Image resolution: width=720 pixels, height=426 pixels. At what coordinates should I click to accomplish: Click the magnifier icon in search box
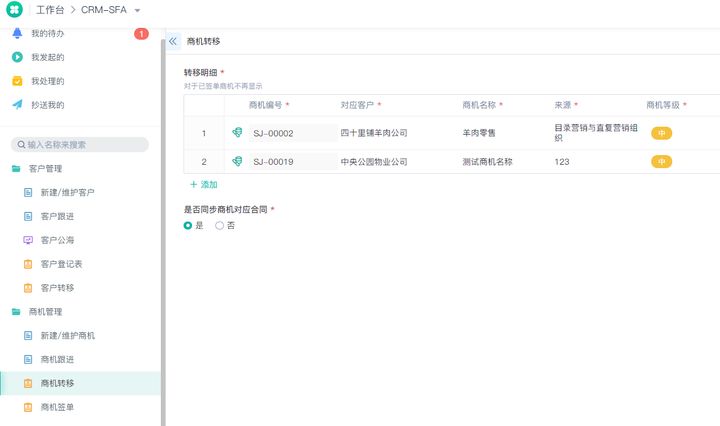21,145
